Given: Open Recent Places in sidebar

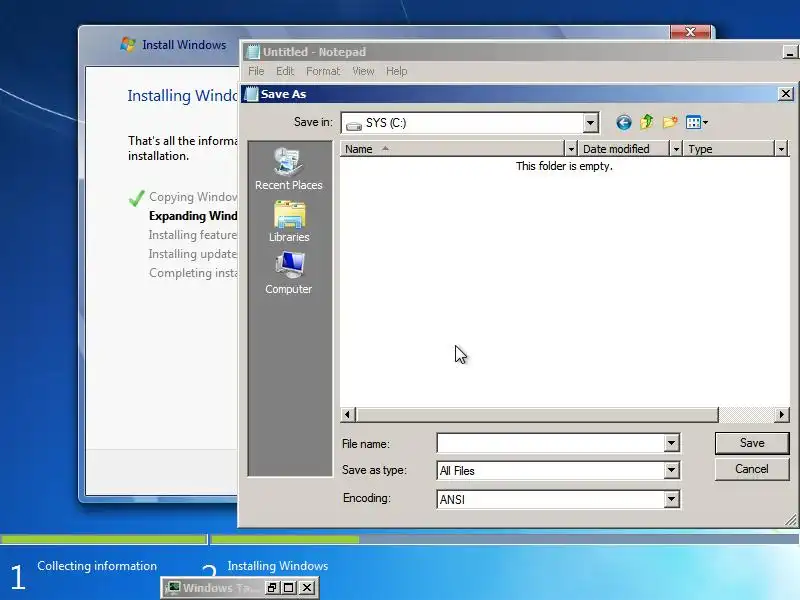Looking at the screenshot, I should point(288,169).
